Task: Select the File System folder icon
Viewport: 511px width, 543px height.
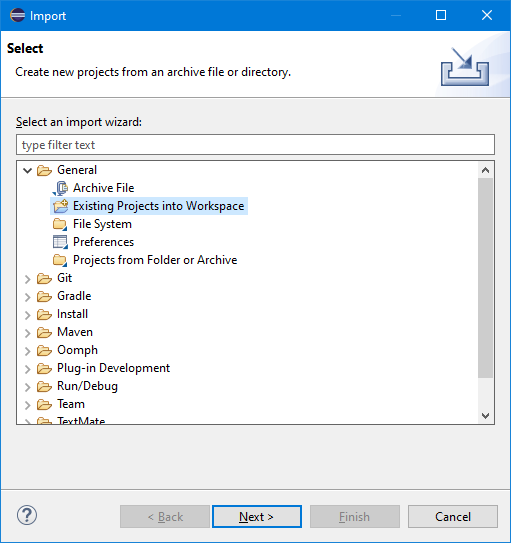Action: [60, 224]
